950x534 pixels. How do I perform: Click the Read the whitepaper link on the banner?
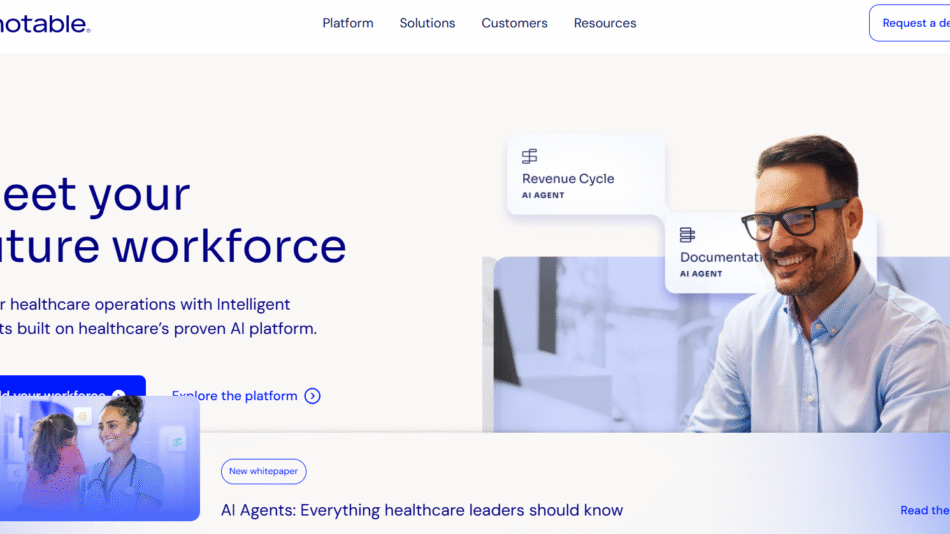click(x=924, y=510)
